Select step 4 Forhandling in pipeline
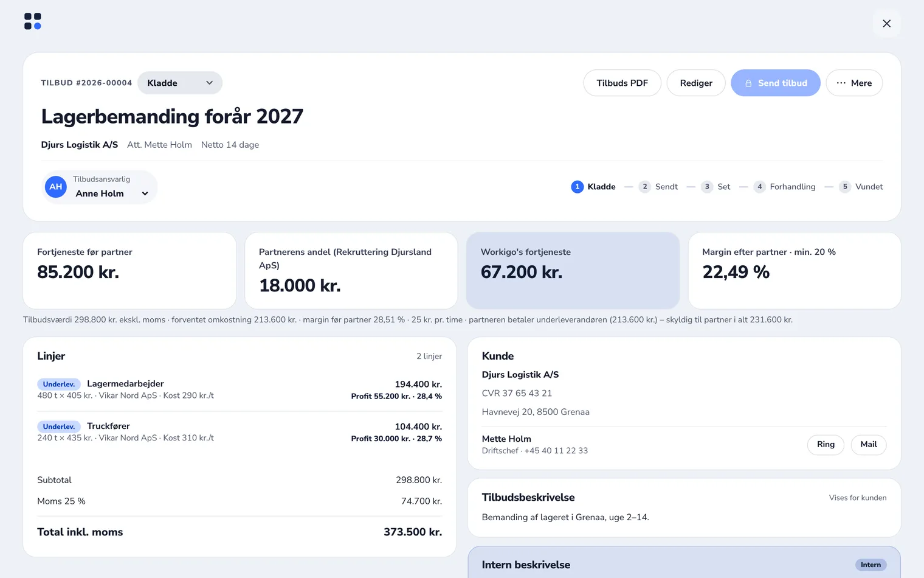This screenshot has height=578, width=924. pos(785,187)
